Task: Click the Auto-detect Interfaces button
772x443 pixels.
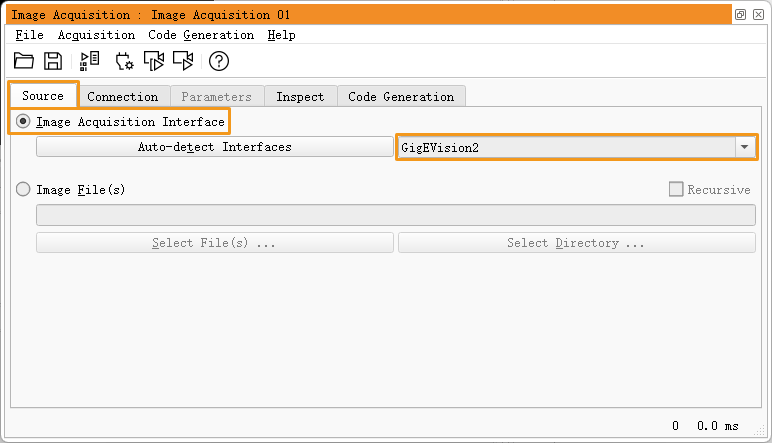Action: click(x=215, y=147)
